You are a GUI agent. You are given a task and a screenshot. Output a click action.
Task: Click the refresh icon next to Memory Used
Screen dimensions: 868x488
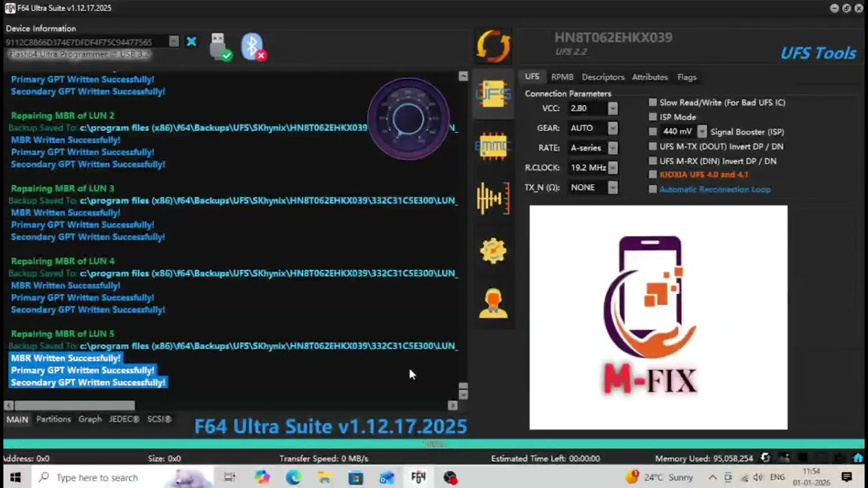(765, 458)
